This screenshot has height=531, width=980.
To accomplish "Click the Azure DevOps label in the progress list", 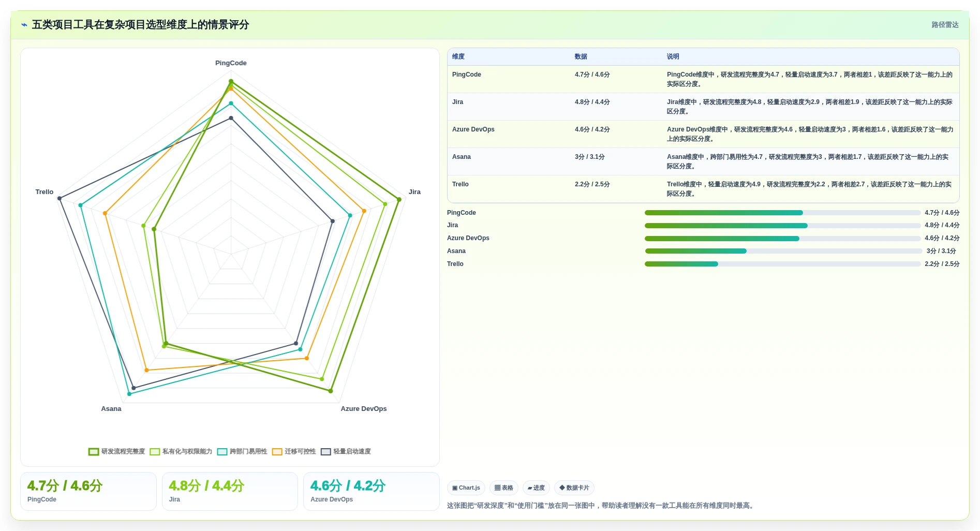I will pos(468,238).
